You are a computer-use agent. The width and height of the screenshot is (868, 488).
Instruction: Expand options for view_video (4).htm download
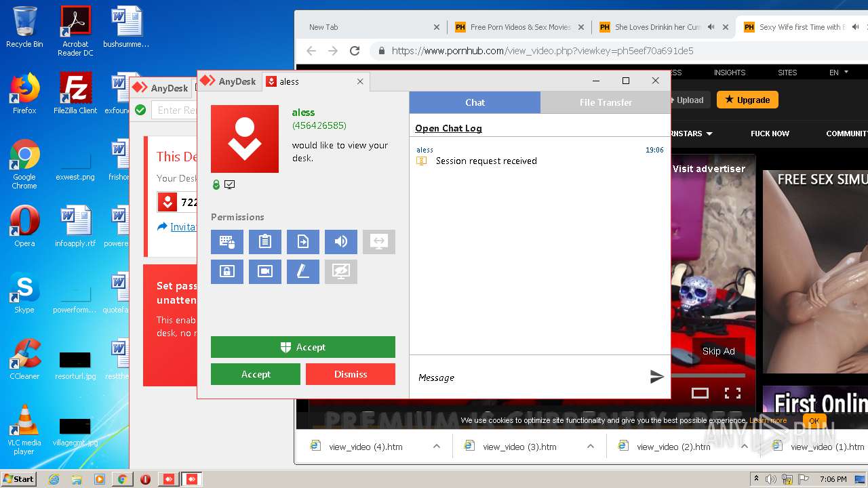click(437, 447)
